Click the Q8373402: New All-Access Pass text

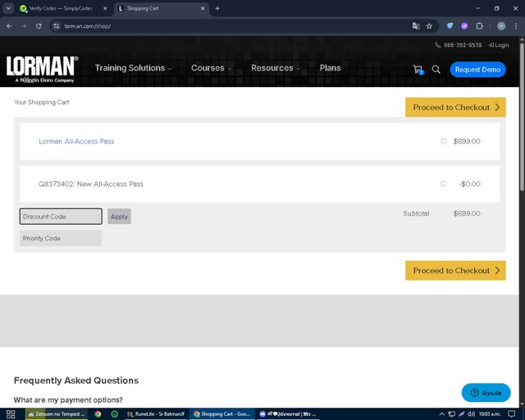click(x=91, y=184)
